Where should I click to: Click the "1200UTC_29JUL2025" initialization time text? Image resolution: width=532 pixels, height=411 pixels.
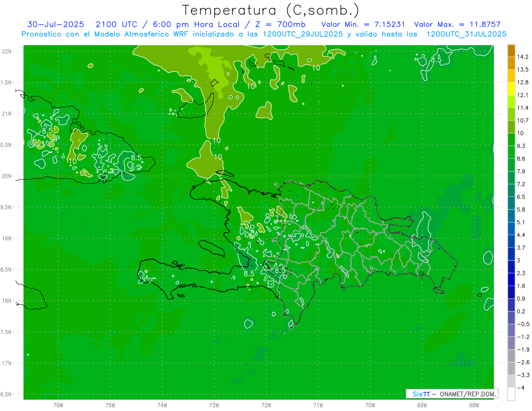click(x=302, y=34)
